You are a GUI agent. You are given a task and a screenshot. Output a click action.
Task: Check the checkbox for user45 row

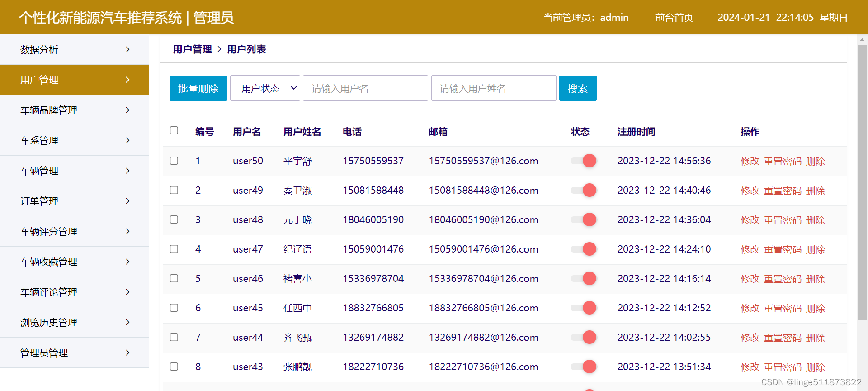pyautogui.click(x=174, y=308)
